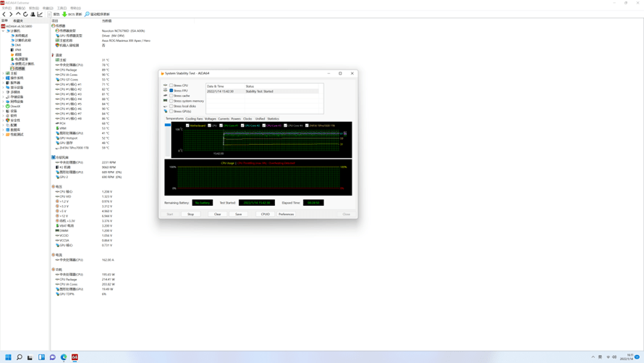
Task: Expand the security shield tree node
Action: [x=4, y=120]
